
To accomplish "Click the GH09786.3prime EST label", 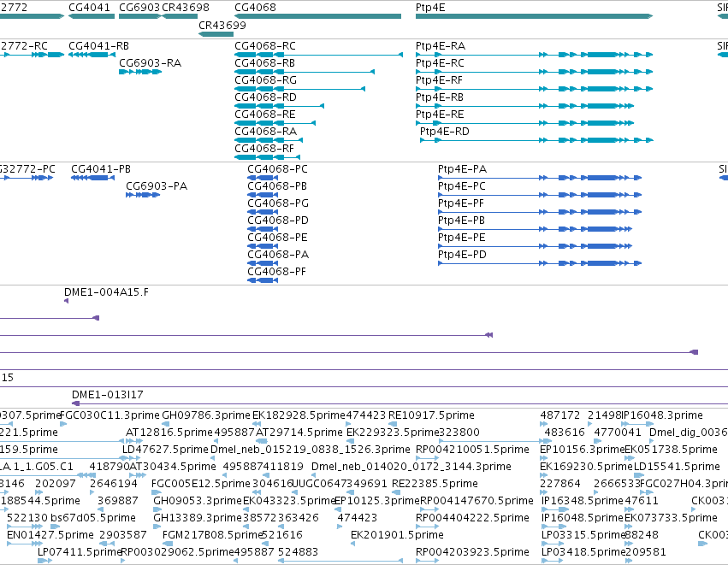I will click(x=206, y=415).
